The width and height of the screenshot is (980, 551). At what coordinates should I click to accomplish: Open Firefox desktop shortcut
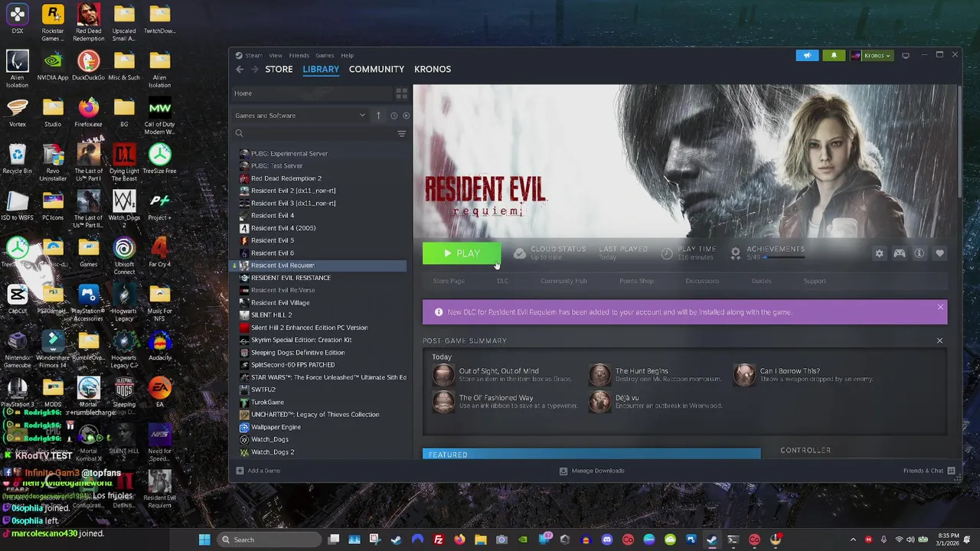coord(88,112)
